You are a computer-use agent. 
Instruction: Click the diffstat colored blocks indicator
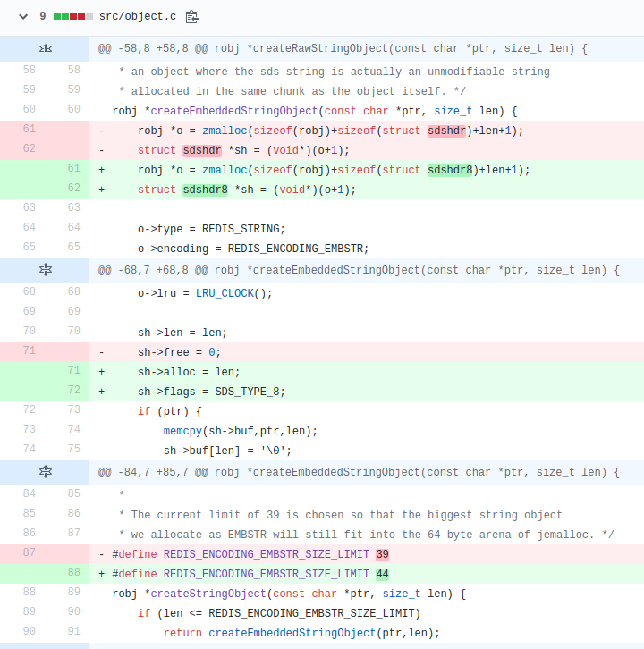click(x=72, y=17)
